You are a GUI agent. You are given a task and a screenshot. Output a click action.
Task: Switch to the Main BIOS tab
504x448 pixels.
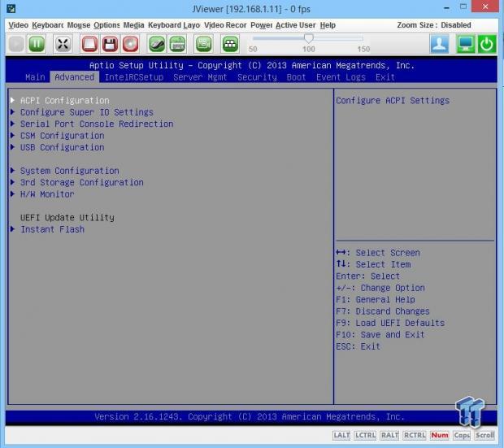35,77
